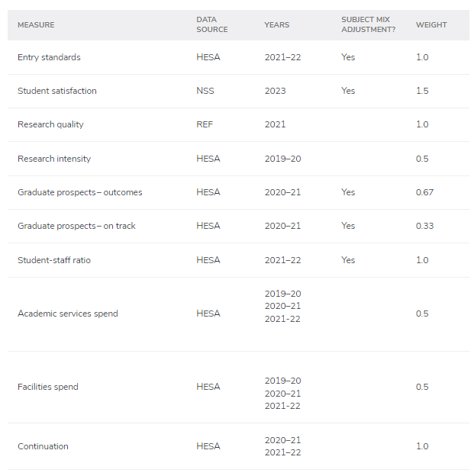Click the Facilities spend measure
The image size is (474, 476).
tap(48, 387)
